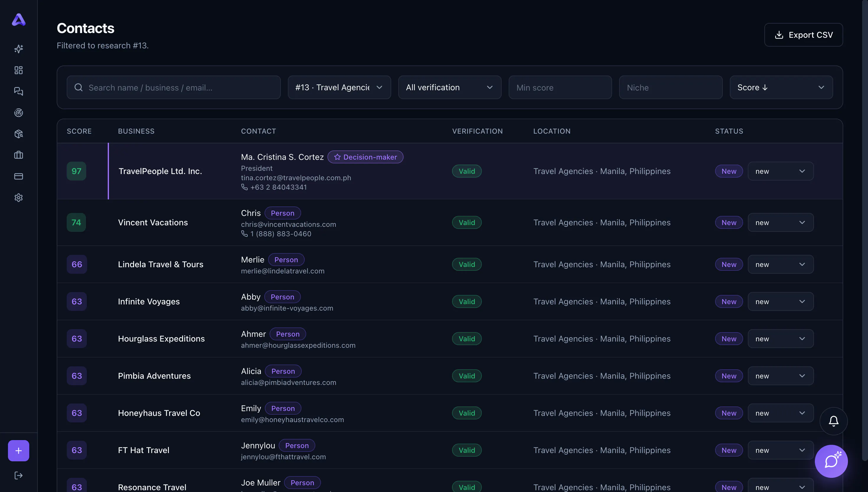Viewport: 868px width, 492px height.
Task: Click the Export CSV button
Action: click(803, 35)
